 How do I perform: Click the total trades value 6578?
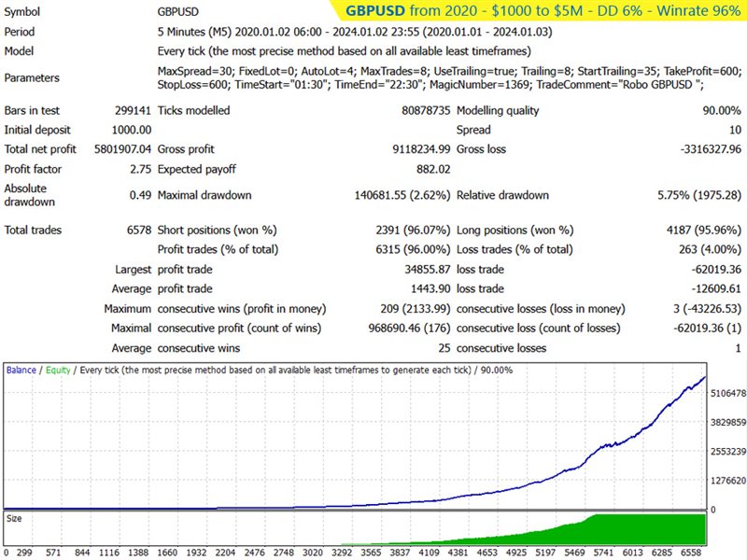tap(139, 230)
